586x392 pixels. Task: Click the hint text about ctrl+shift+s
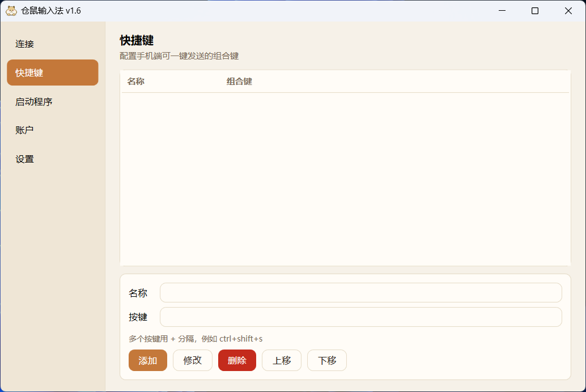pos(196,339)
